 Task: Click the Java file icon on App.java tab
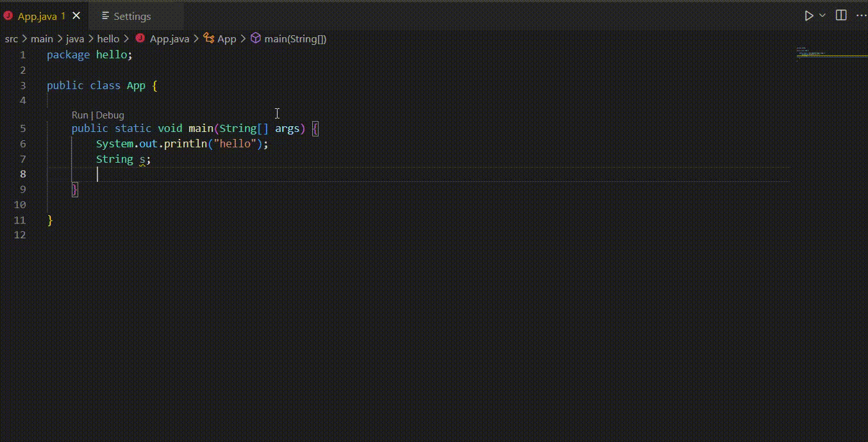[8, 16]
